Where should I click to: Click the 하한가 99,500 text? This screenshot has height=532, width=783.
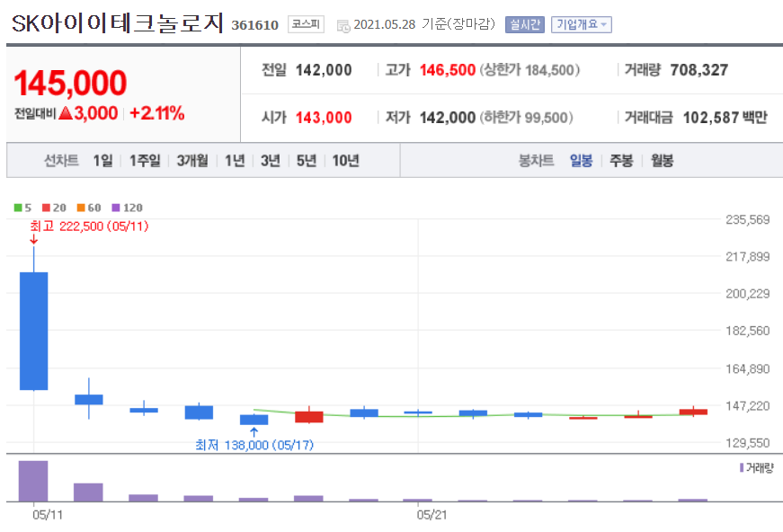(526, 118)
